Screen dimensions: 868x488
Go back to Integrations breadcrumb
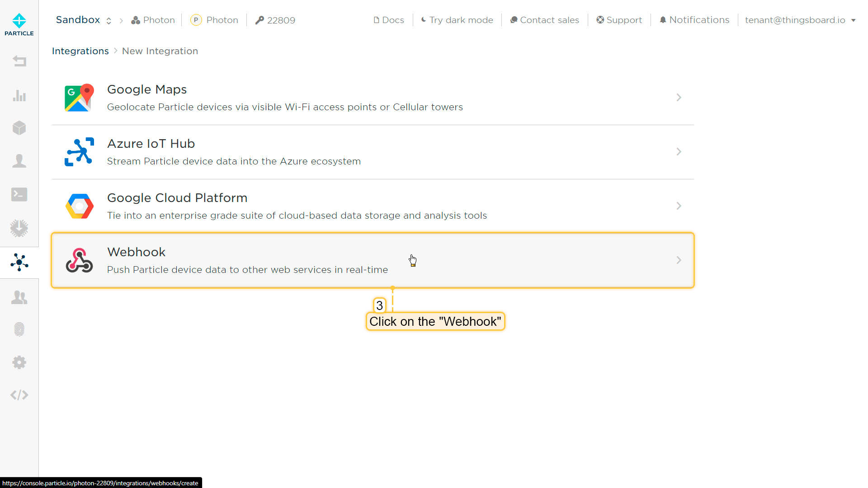80,51
